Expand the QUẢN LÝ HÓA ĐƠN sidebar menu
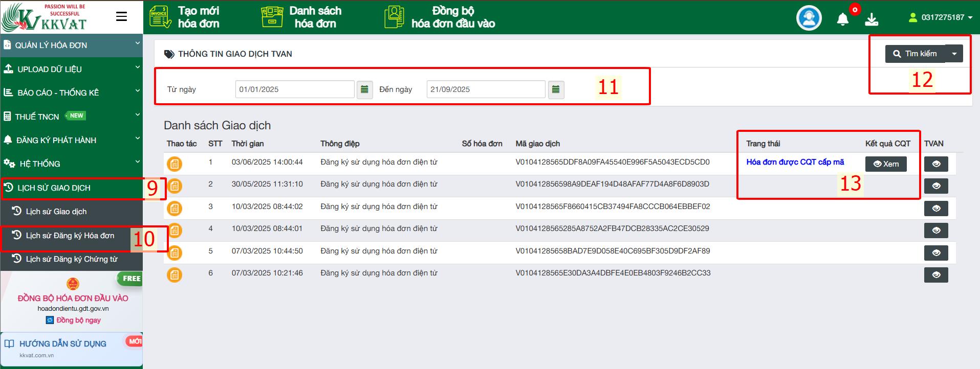Screen dimensions: 980x369 [x=71, y=45]
